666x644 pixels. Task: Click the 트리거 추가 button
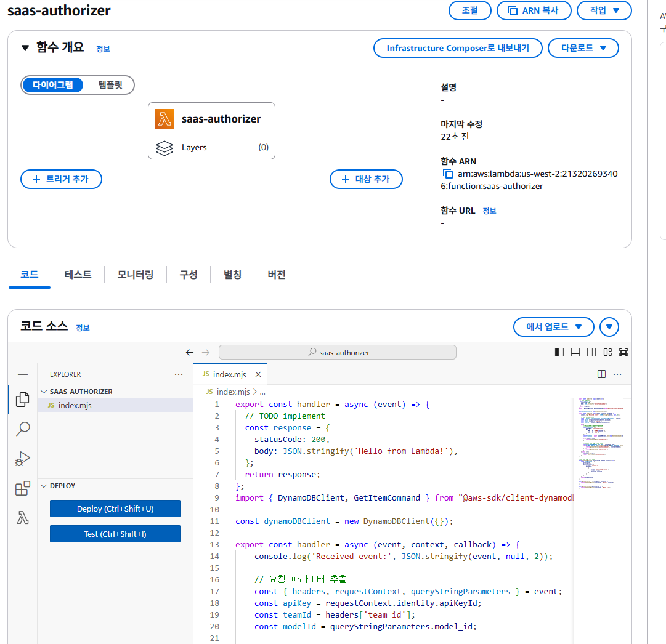tap(61, 179)
